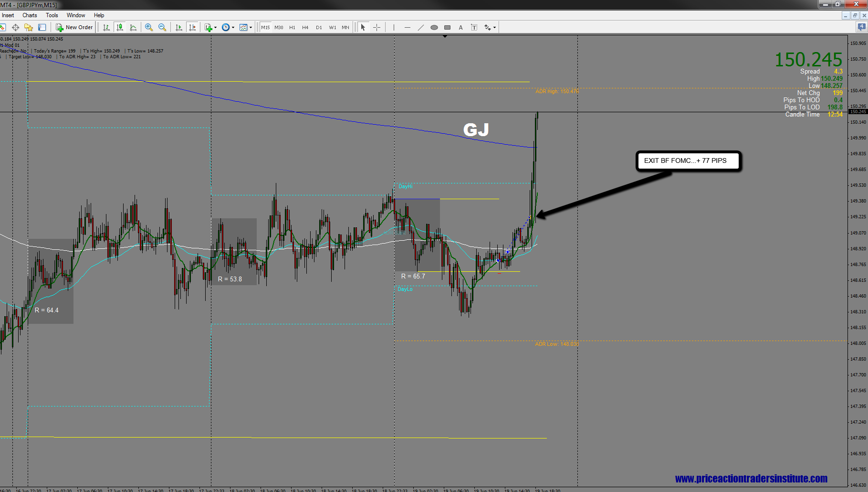This screenshot has width=868, height=492.
Task: Click the 'R = 53.8' range box label
Action: (230, 279)
